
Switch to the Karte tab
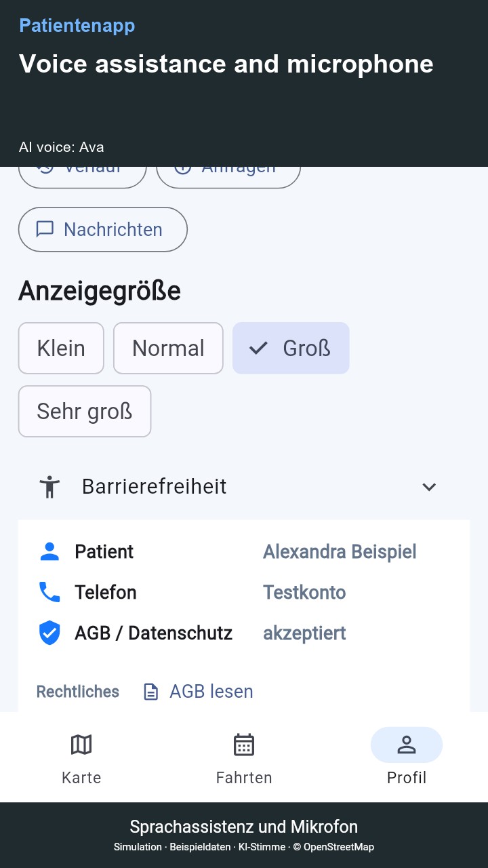click(81, 757)
